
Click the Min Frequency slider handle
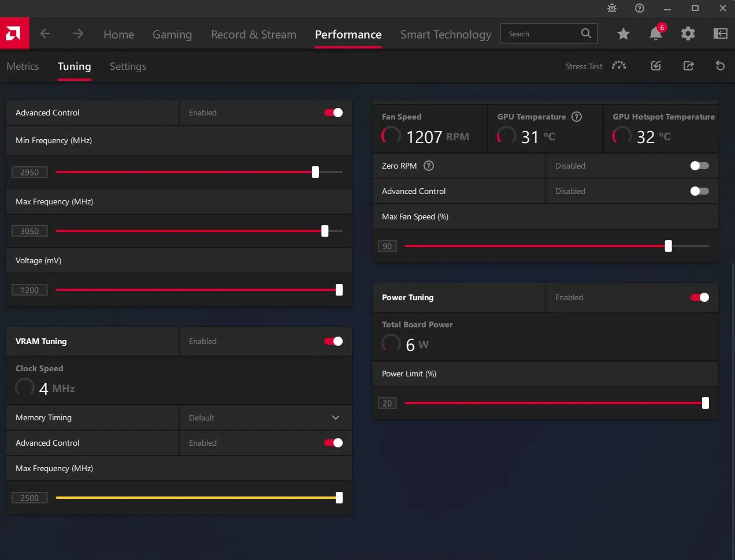pyautogui.click(x=315, y=172)
